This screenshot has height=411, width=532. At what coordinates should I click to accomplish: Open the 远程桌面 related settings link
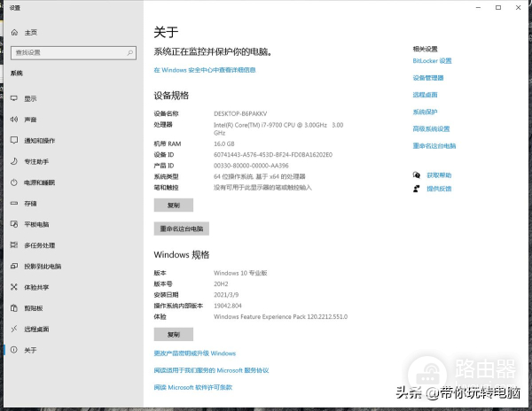(425, 95)
